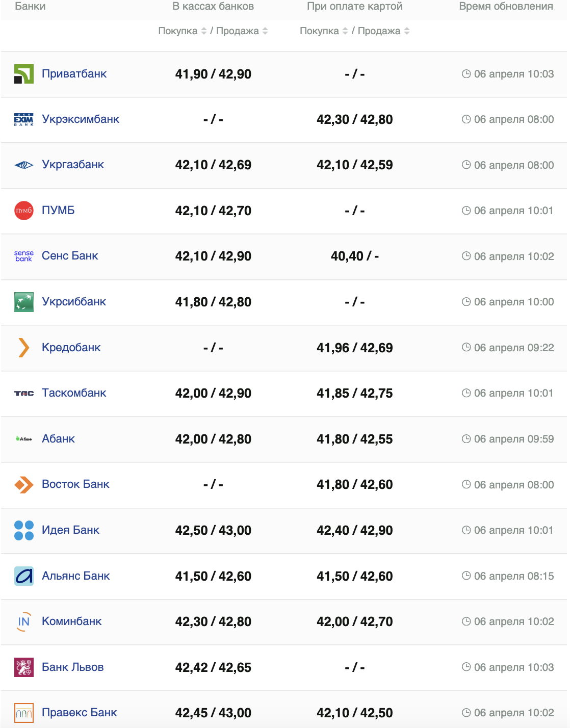The width and height of the screenshot is (570, 728).
Task: Click the Укрэксимбанк EXIM logo icon
Action: click(x=24, y=119)
